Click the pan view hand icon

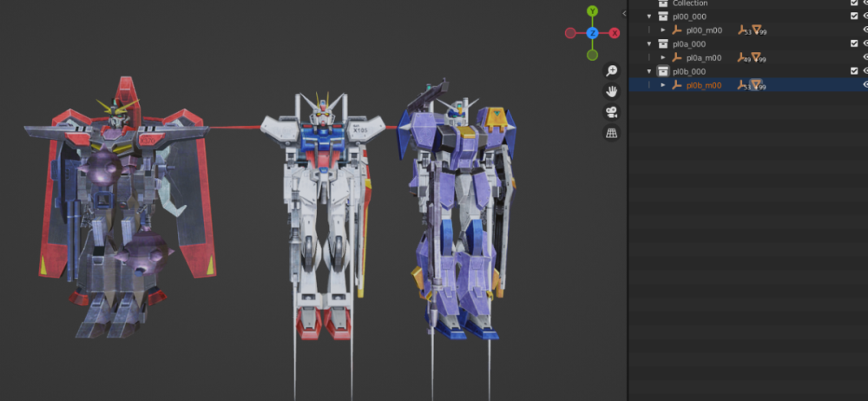(x=611, y=91)
